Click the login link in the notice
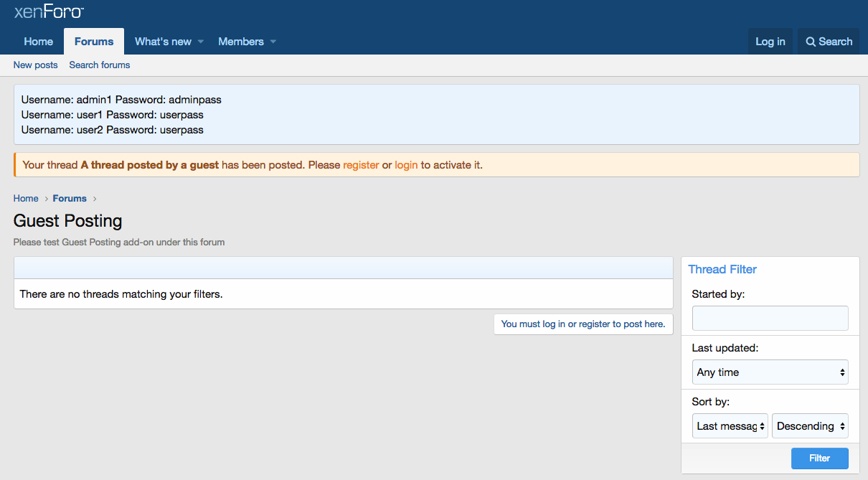The width and height of the screenshot is (868, 480). (406, 165)
